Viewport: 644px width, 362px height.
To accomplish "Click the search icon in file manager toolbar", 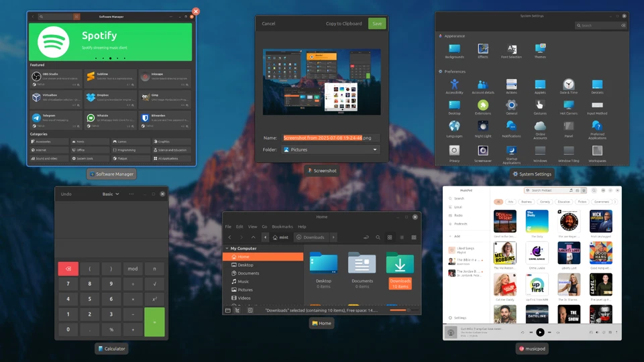I will 378,237.
